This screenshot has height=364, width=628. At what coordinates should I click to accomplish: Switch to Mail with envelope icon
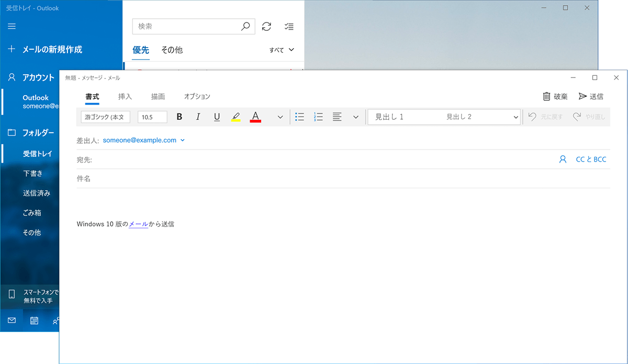[x=12, y=321]
